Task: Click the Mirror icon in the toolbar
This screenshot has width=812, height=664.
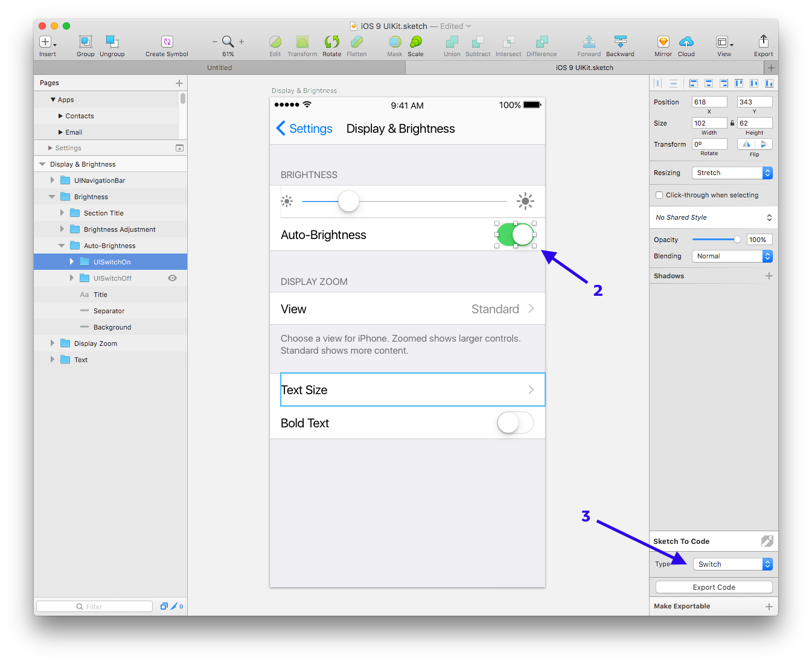Action: (662, 42)
